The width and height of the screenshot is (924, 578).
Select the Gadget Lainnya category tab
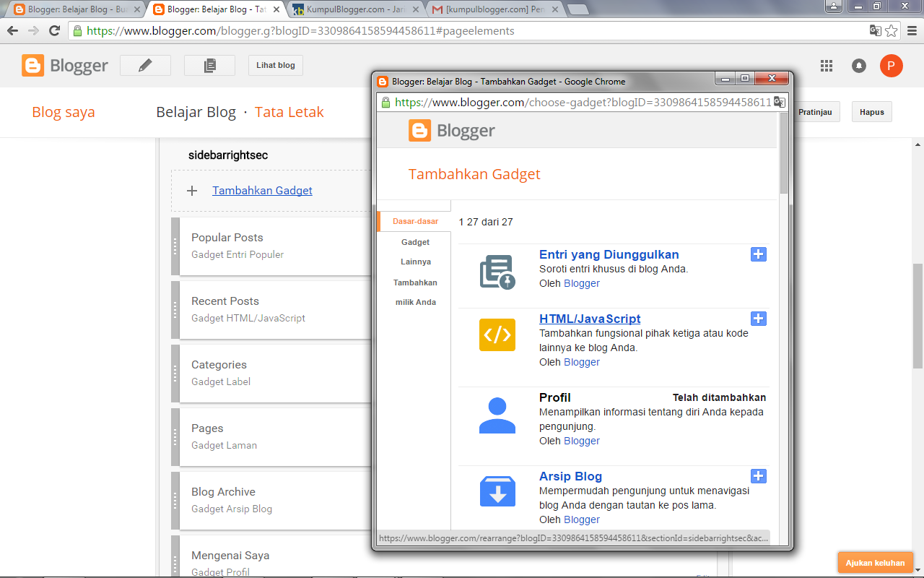pyautogui.click(x=415, y=252)
